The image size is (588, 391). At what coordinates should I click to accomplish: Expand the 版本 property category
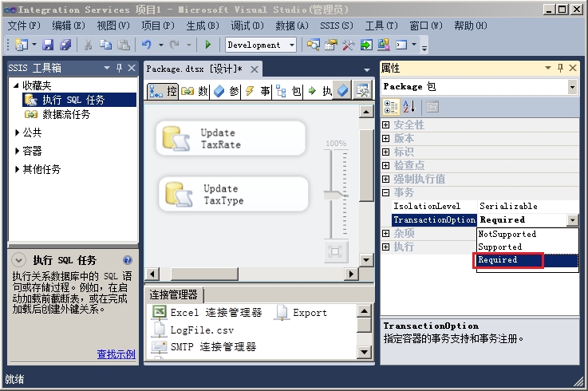click(386, 139)
